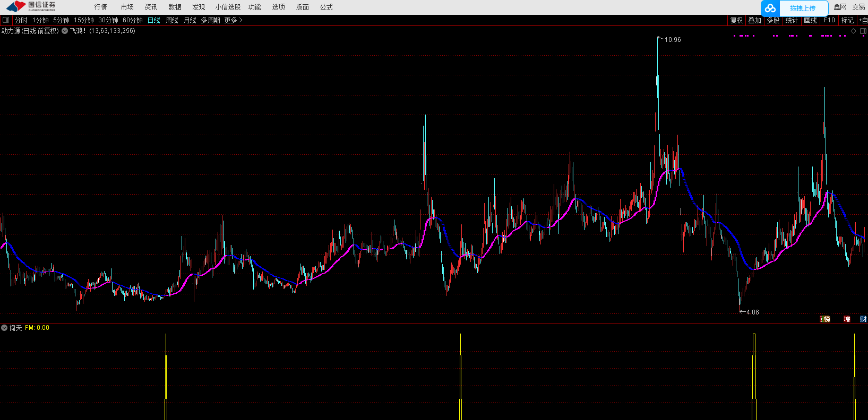The width and height of the screenshot is (868, 420).
Task: Open the 小信选股 menu
Action: (x=228, y=7)
